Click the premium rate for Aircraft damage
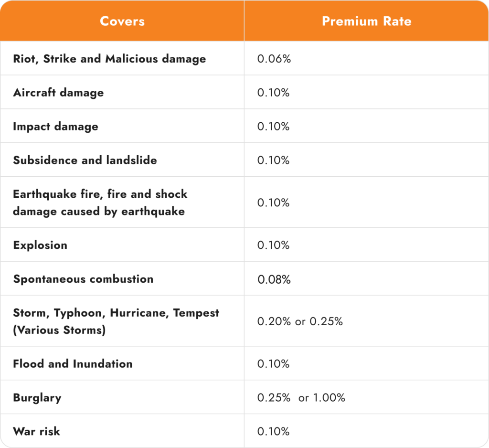This screenshot has width=489, height=448. [274, 93]
